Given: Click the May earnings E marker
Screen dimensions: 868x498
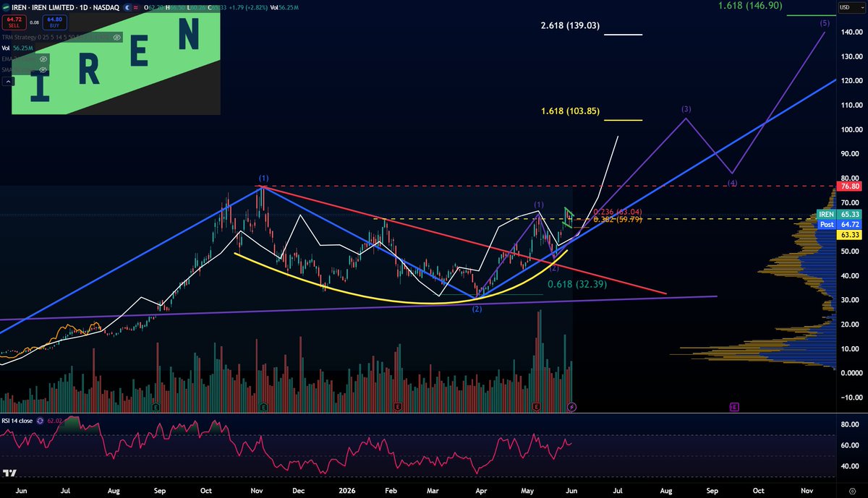Looking at the screenshot, I should 537,407.
